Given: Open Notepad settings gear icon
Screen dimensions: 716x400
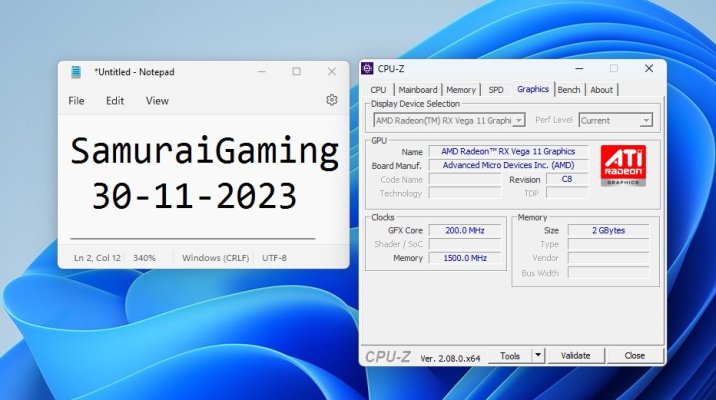Looking at the screenshot, I should (332, 100).
